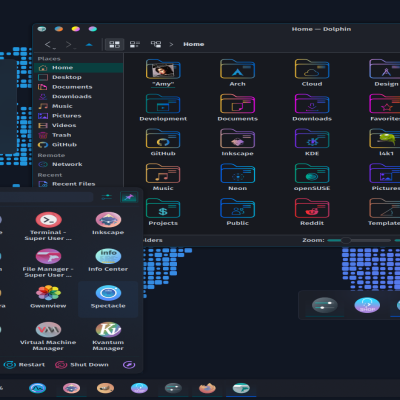The image size is (400, 400).
Task: Click the launcher search field
Action: point(46,197)
